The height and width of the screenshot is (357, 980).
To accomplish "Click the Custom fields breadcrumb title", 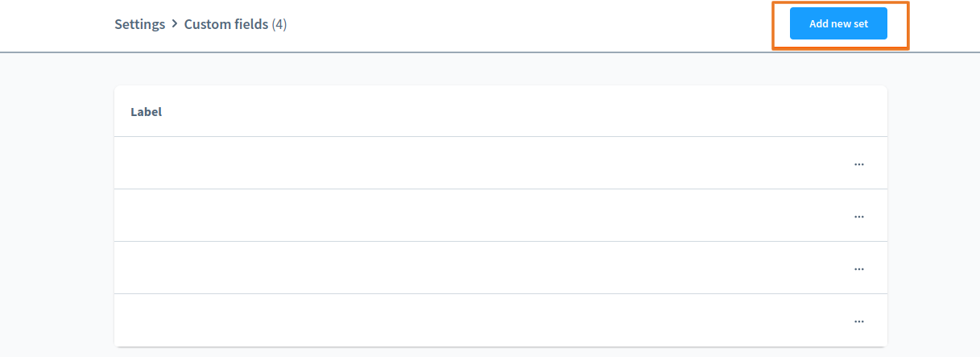I will tap(225, 24).
